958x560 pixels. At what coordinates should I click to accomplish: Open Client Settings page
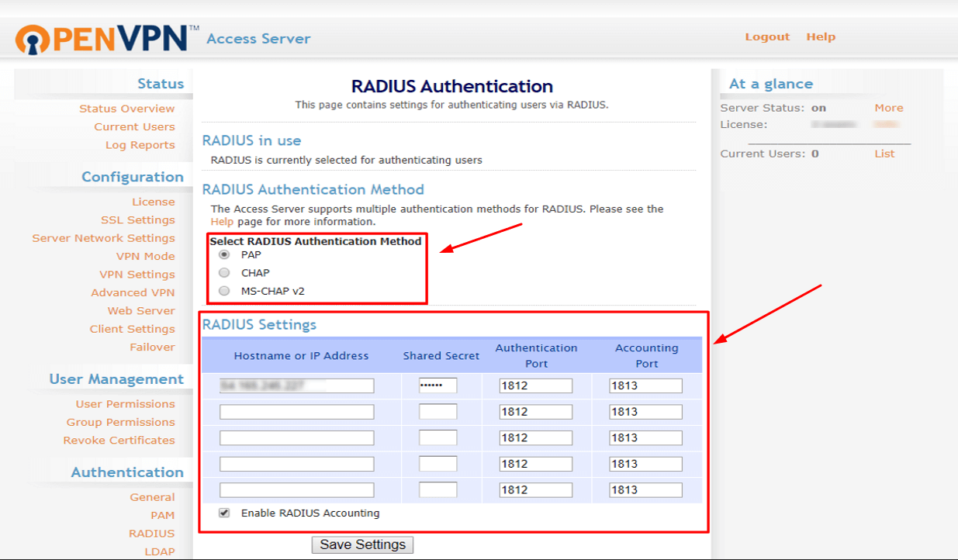pos(132,329)
